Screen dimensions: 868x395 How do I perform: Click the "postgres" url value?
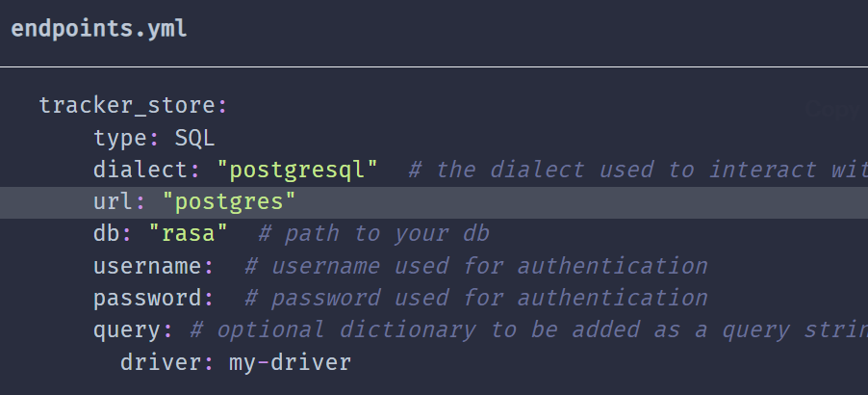pos(229,202)
